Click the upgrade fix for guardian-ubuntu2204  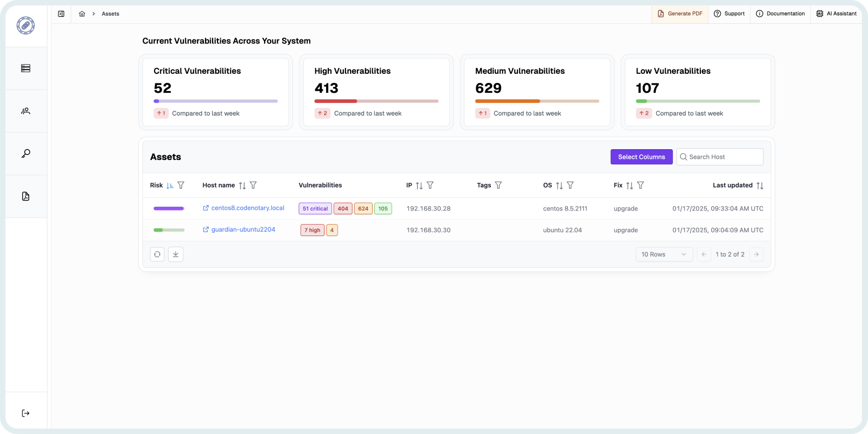[626, 230]
